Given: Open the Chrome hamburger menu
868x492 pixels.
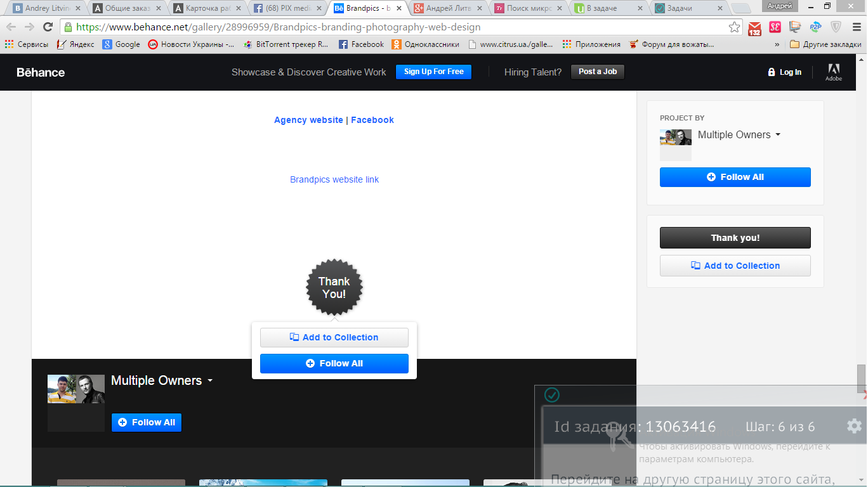Looking at the screenshot, I should (x=855, y=27).
